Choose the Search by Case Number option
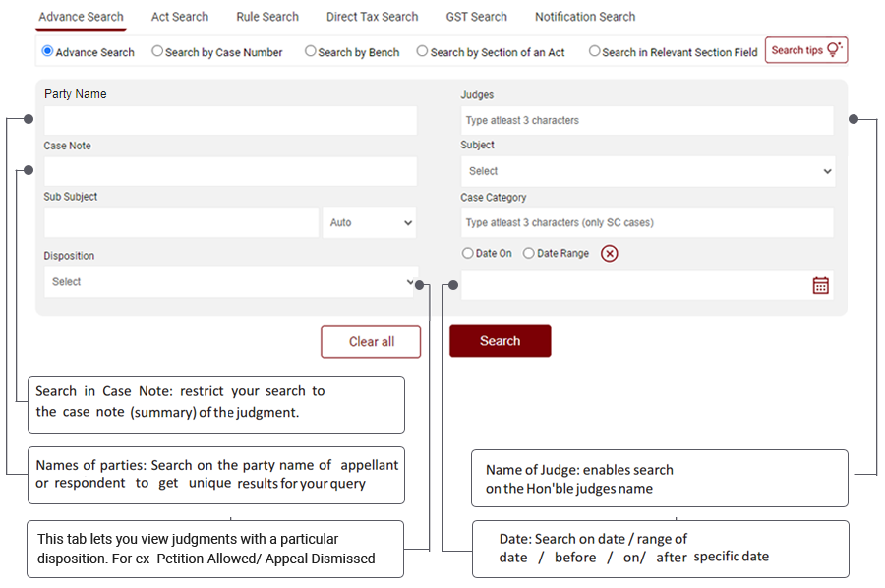Image resolution: width=885 pixels, height=588 pixels. coord(157,51)
